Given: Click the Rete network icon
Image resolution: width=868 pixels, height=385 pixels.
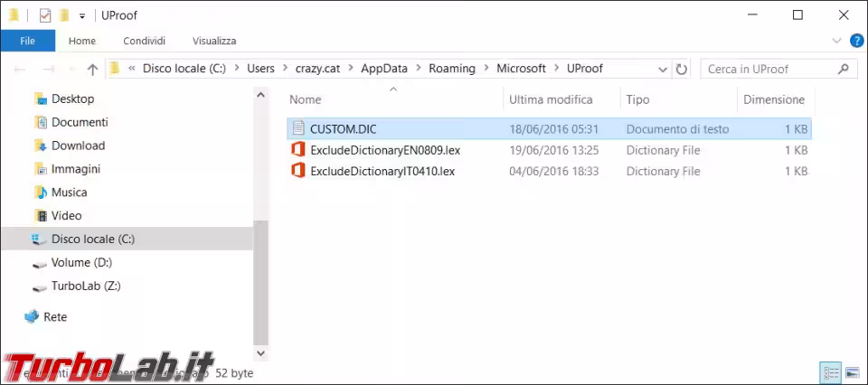Looking at the screenshot, I should tap(33, 317).
